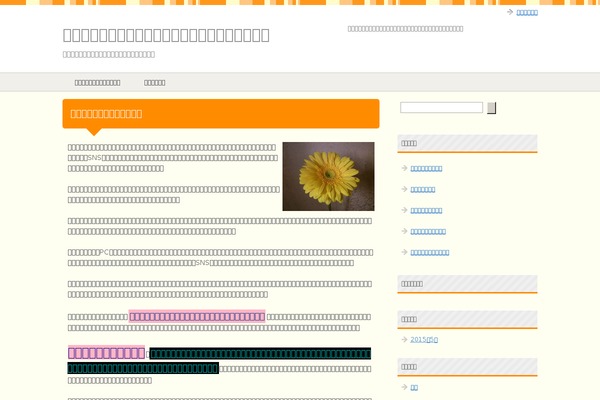600x400 pixels.
Task: Open the arrow-marked link in the page header
Action: [x=527, y=13]
